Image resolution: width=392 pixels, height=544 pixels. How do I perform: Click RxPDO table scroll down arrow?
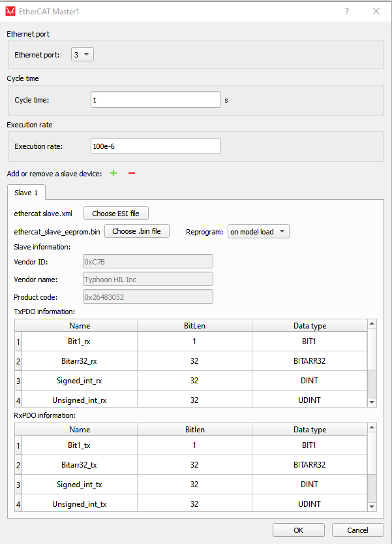point(372,507)
